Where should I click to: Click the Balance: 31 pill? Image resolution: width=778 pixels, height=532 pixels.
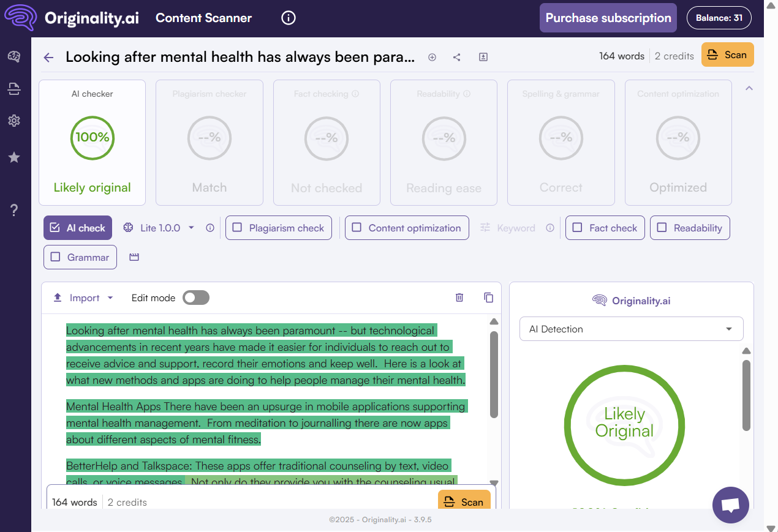point(719,18)
